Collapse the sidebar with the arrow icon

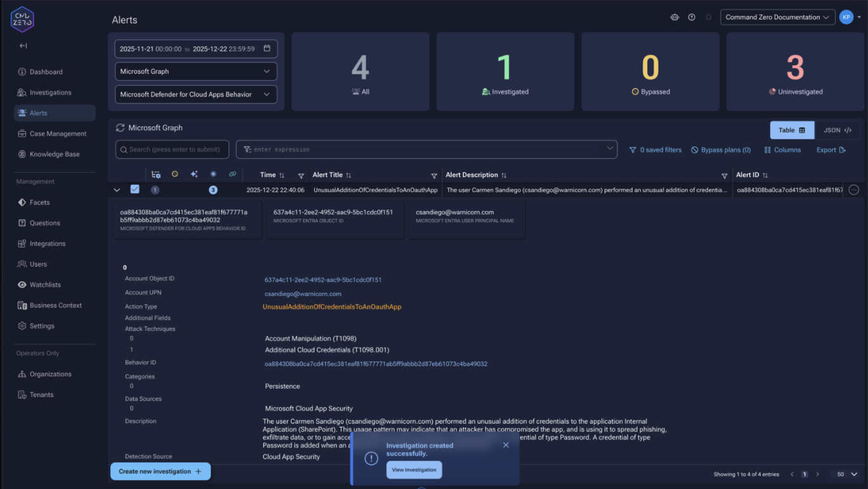tap(23, 46)
